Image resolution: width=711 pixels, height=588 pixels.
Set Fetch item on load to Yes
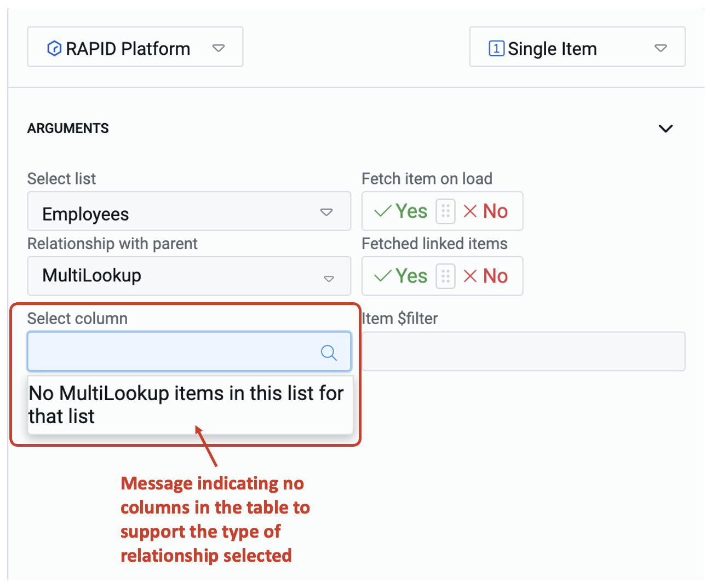click(x=400, y=211)
